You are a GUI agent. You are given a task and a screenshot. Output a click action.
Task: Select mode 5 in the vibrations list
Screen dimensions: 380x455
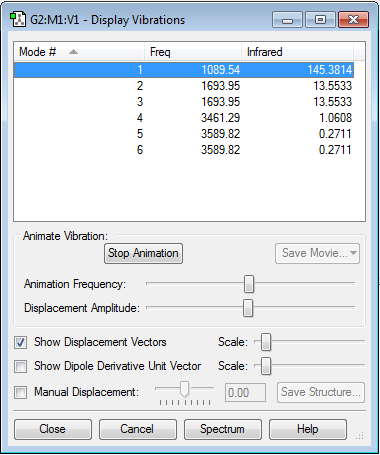pyautogui.click(x=184, y=134)
